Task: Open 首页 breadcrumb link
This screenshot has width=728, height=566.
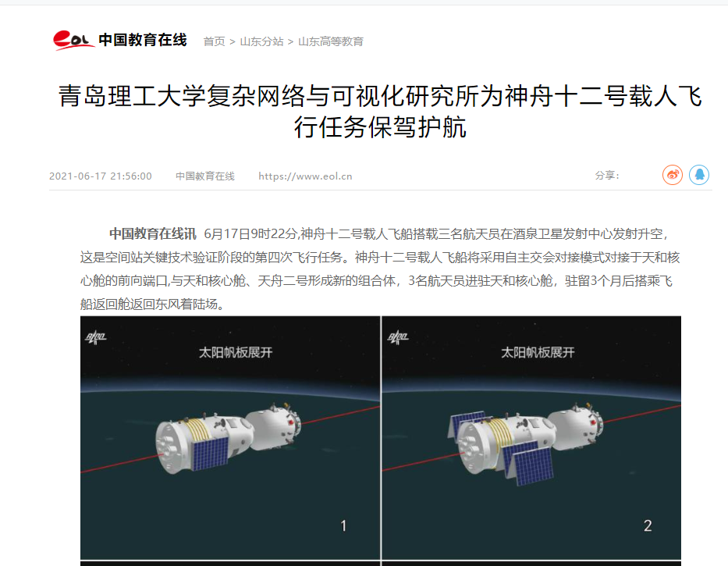Action: pyautogui.click(x=214, y=41)
